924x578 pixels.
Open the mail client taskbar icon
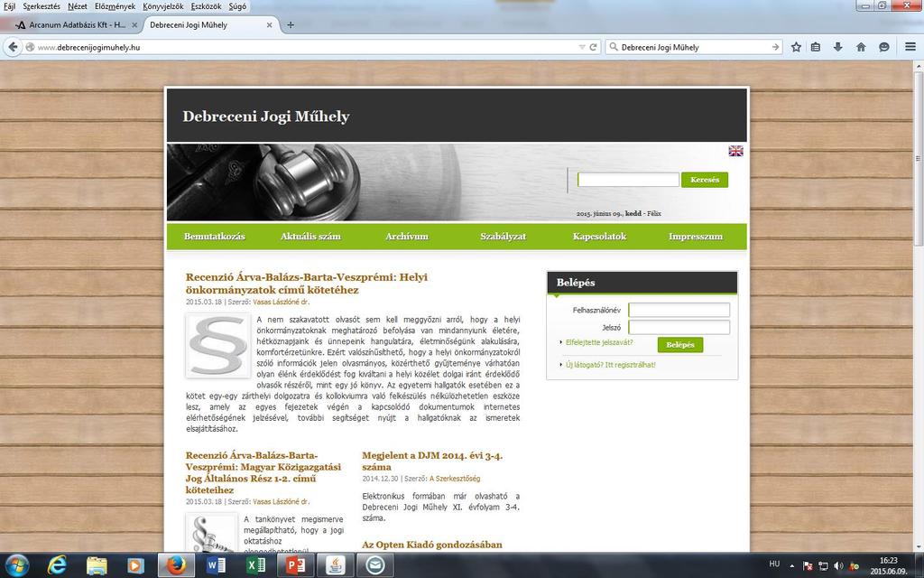(x=374, y=566)
